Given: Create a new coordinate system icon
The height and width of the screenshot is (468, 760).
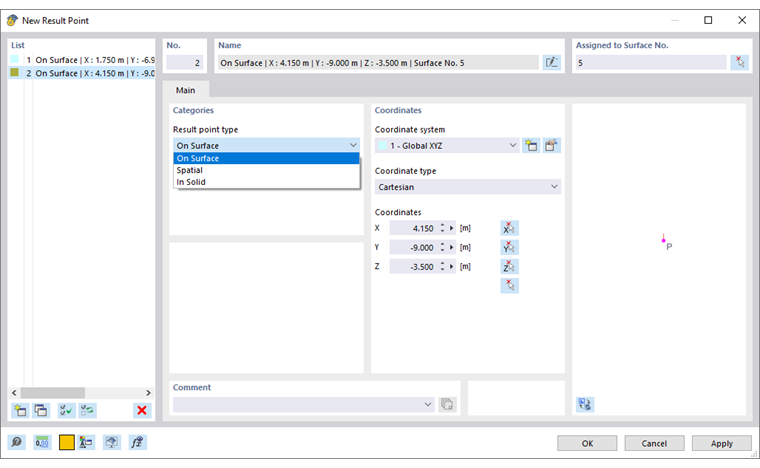Looking at the screenshot, I should [x=531, y=145].
